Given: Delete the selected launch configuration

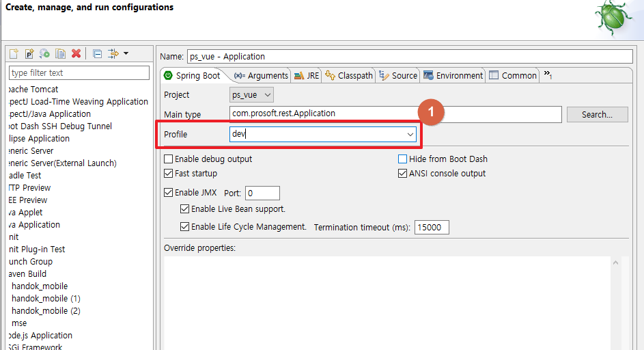Looking at the screenshot, I should tap(76, 53).
